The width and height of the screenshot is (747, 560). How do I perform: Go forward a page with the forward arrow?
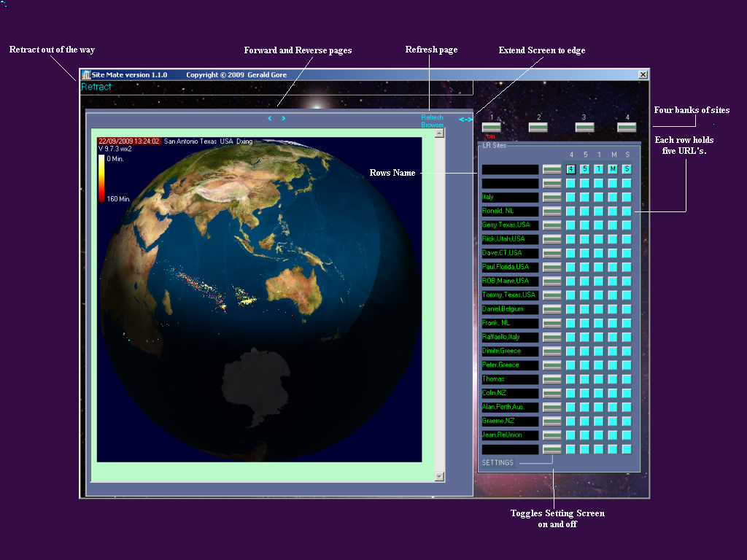pos(284,118)
